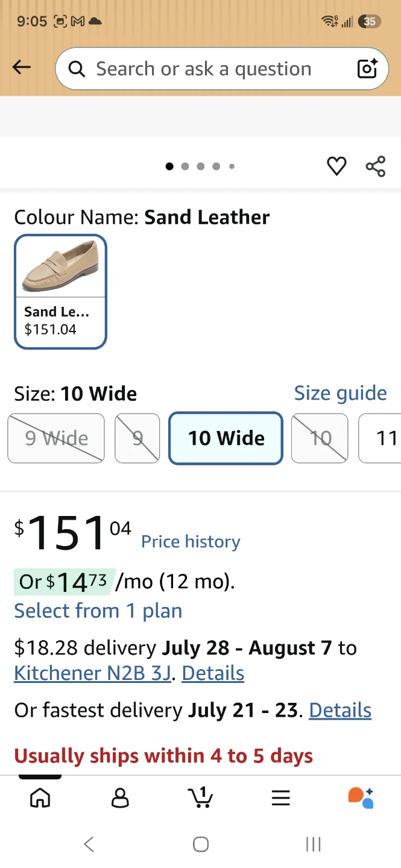Select unavailable size 10 option
The width and height of the screenshot is (401, 868).
[x=320, y=438]
